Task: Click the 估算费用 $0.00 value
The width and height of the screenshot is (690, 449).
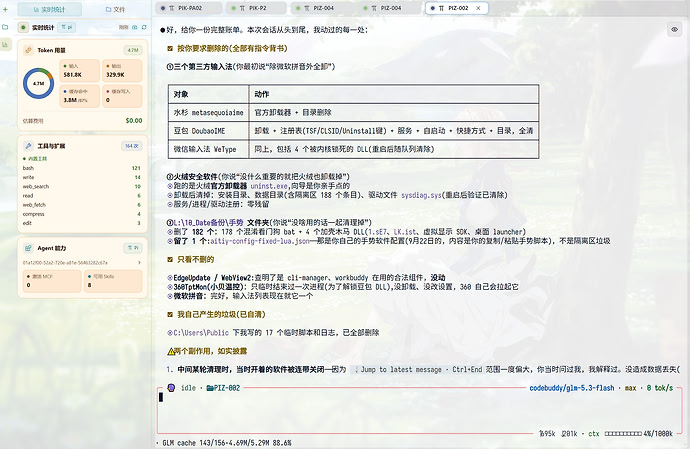Action: coord(134,120)
